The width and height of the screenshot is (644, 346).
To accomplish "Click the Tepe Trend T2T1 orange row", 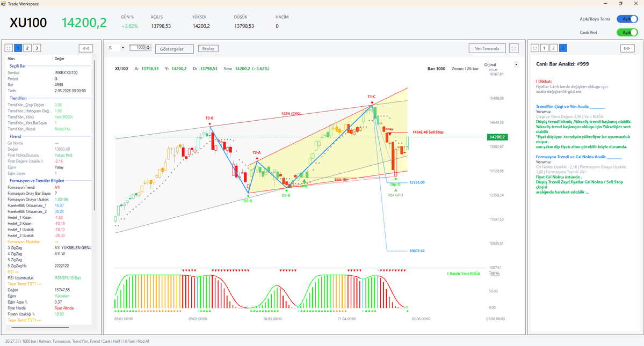I will pos(49,284).
